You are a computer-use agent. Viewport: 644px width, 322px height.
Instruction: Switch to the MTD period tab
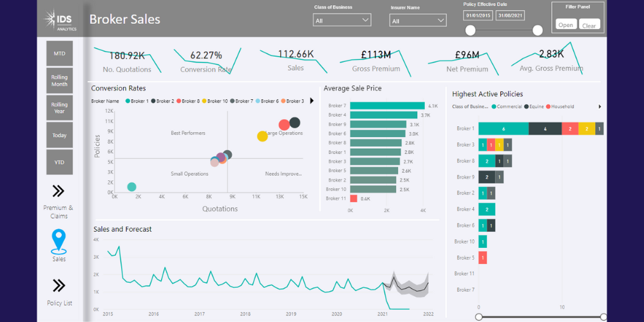59,53
